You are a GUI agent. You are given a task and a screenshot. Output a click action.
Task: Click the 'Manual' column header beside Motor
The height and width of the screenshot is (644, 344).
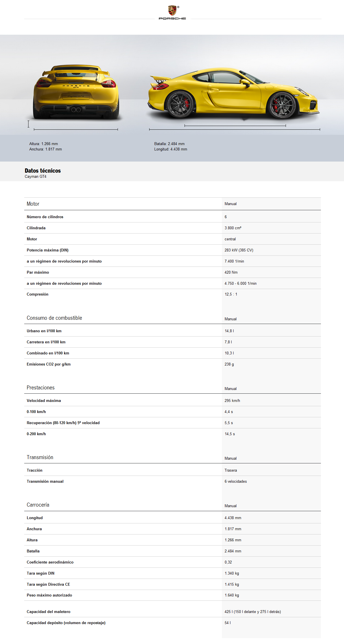231,204
